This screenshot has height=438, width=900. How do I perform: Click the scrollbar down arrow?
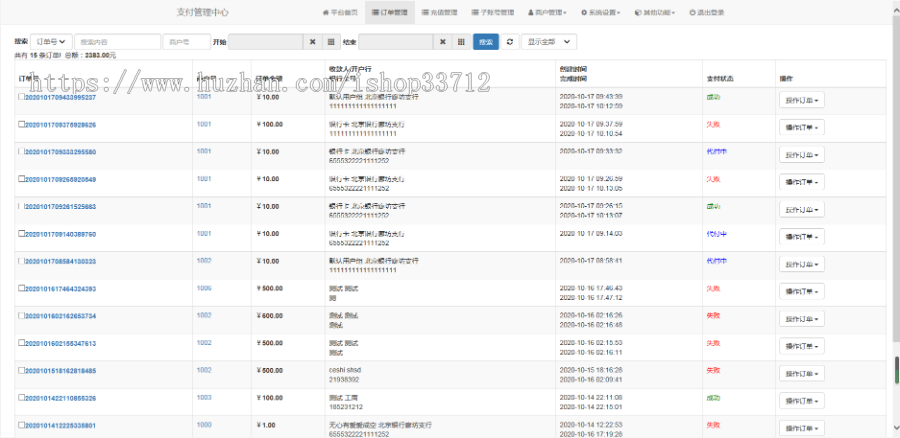point(896,427)
